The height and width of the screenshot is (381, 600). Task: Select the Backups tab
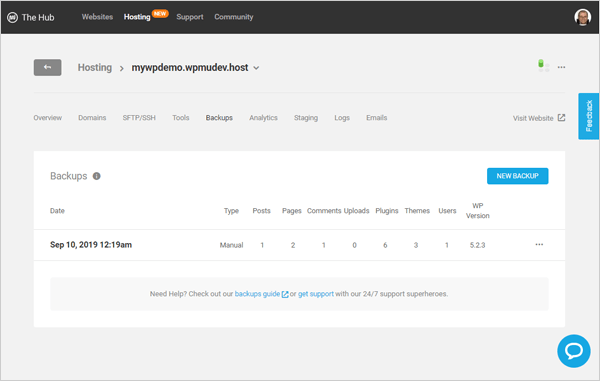tap(219, 118)
